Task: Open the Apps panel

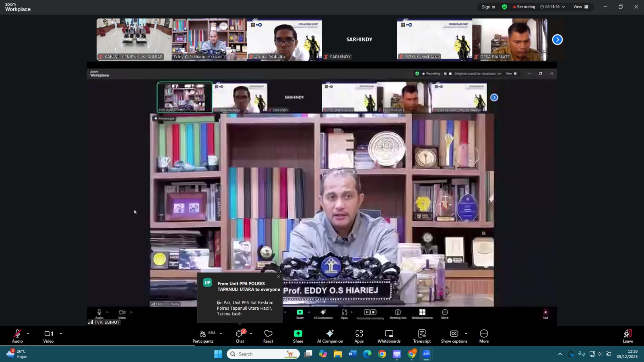Action: 359,335
